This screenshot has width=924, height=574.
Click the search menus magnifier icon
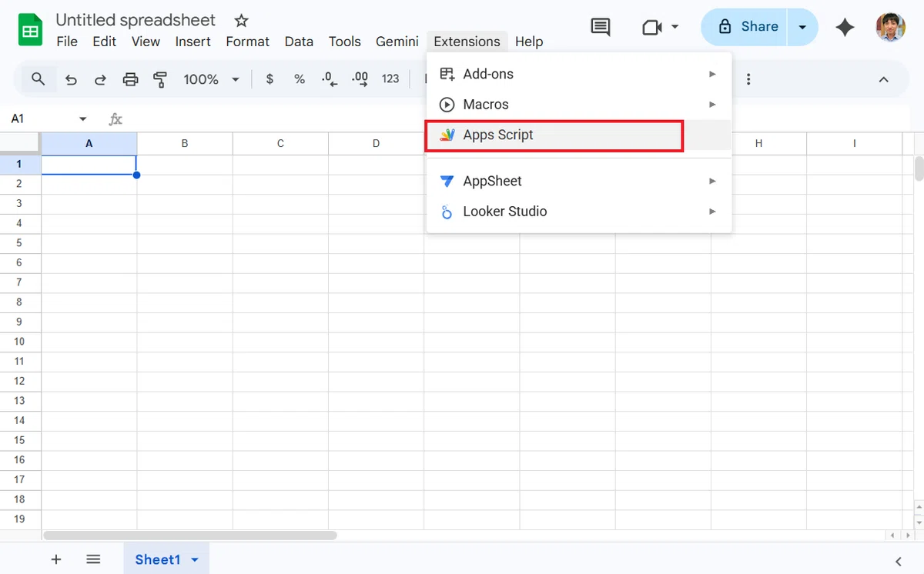click(38, 78)
